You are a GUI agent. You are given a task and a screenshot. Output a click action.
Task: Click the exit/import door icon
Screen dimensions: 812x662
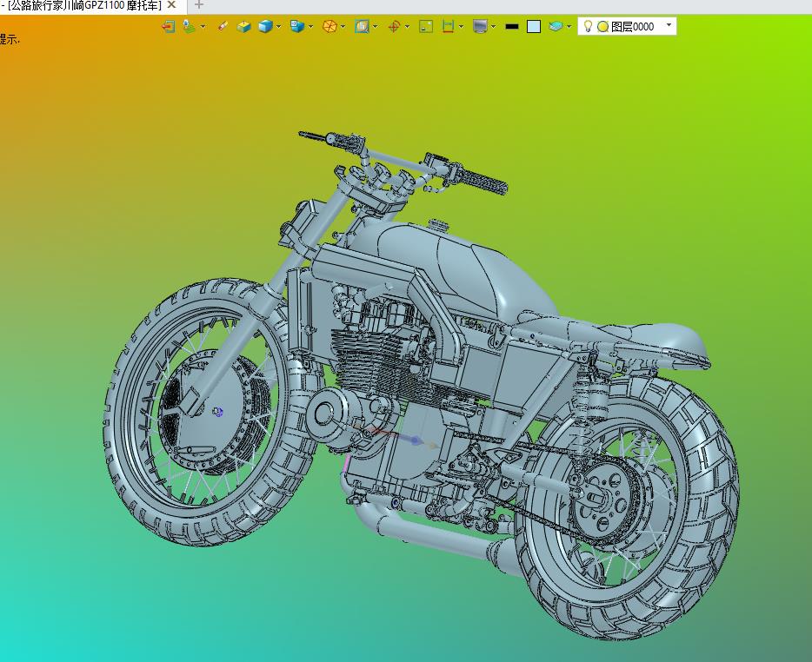[x=168, y=26]
